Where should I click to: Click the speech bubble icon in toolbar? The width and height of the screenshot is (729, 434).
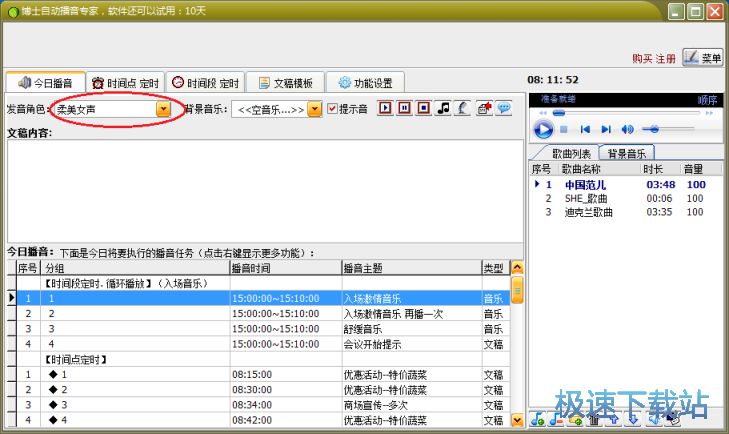[503, 109]
